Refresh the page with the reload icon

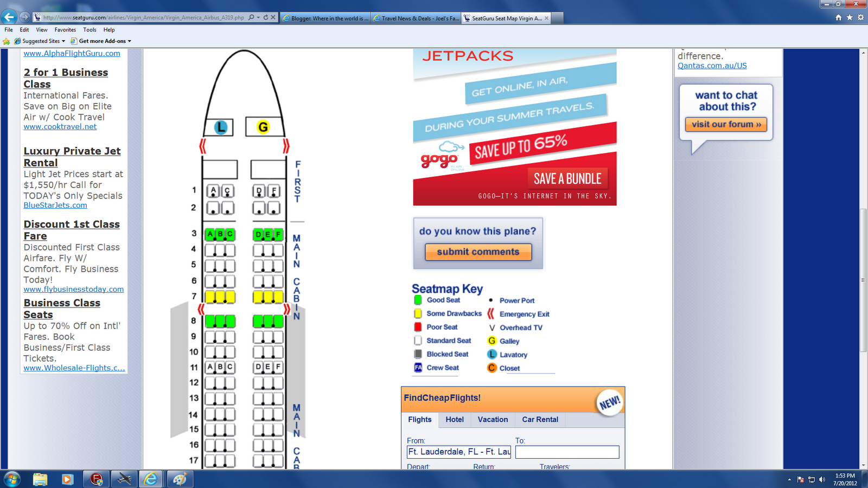click(x=266, y=17)
